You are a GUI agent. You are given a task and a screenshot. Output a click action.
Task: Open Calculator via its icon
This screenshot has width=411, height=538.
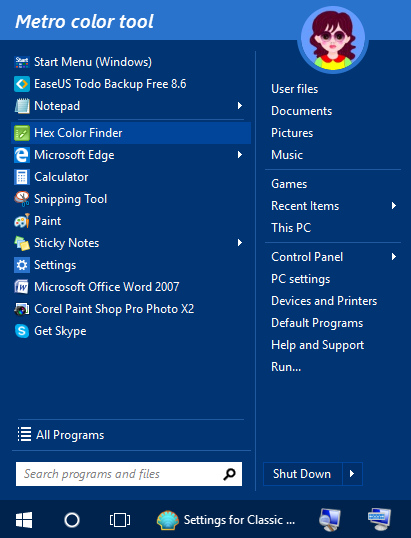coord(22,177)
